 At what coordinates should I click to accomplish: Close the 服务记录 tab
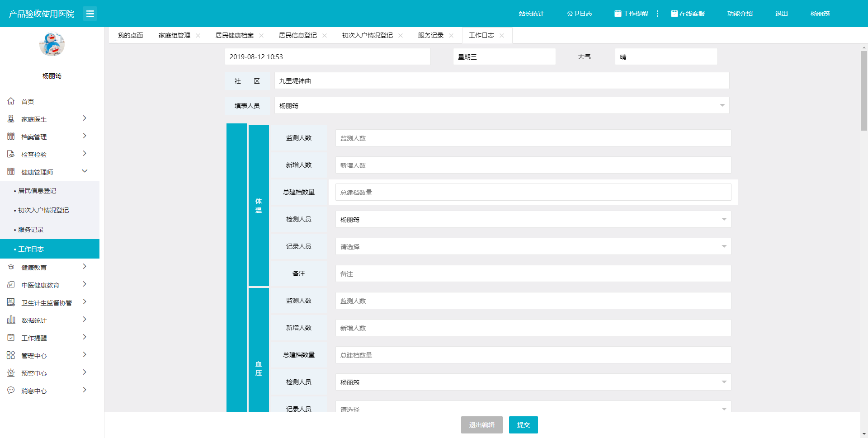coord(451,35)
